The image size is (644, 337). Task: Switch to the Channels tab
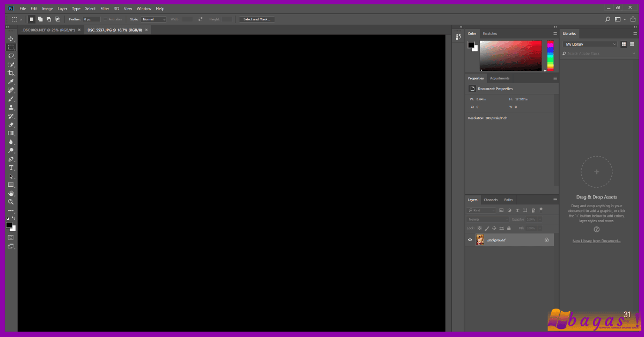491,199
